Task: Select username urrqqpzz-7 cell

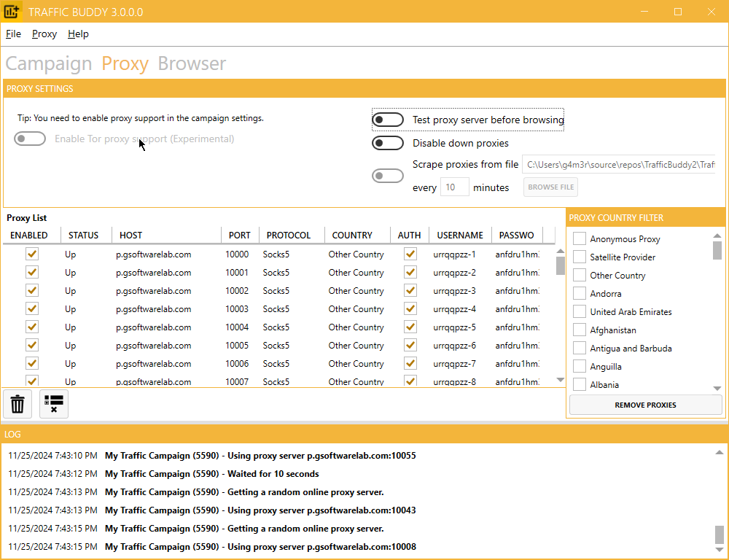Action: coord(455,364)
